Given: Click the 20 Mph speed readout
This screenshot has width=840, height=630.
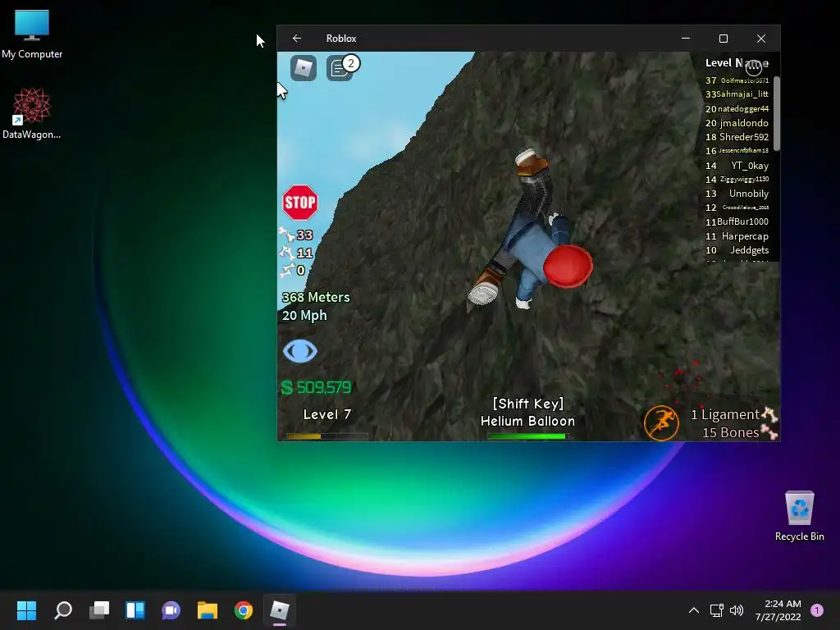Looking at the screenshot, I should [304, 315].
